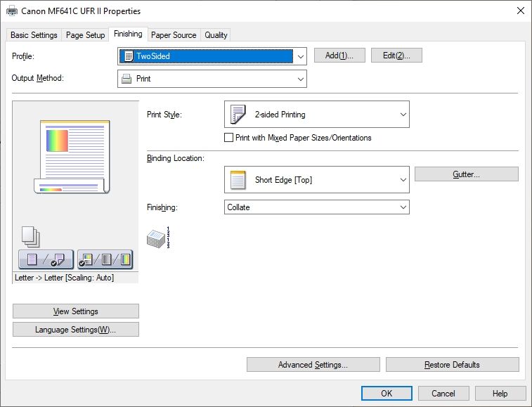Go to the Paper Source tab
532x407 pixels.
click(174, 35)
